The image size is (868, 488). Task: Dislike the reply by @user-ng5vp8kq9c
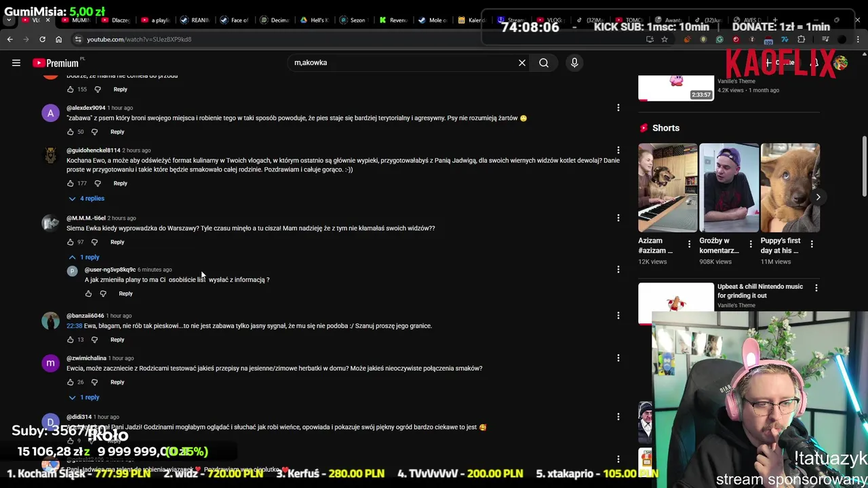pyautogui.click(x=103, y=294)
